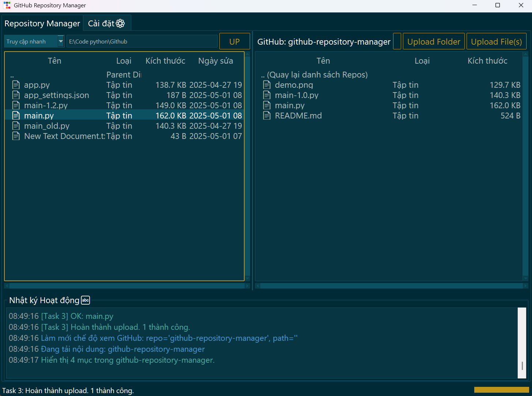Click the GitHub pane horizontal scrollbar
Image resolution: width=532 pixels, height=396 pixels.
392,286
